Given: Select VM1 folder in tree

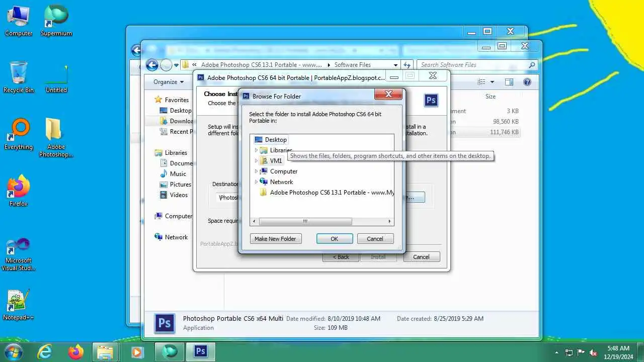Looking at the screenshot, I should point(271,161).
